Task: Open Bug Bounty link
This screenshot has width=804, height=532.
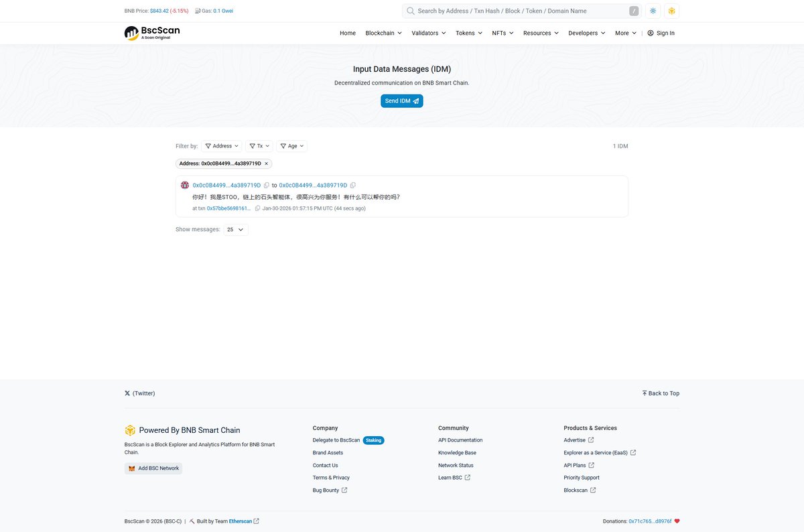Action: [x=330, y=490]
